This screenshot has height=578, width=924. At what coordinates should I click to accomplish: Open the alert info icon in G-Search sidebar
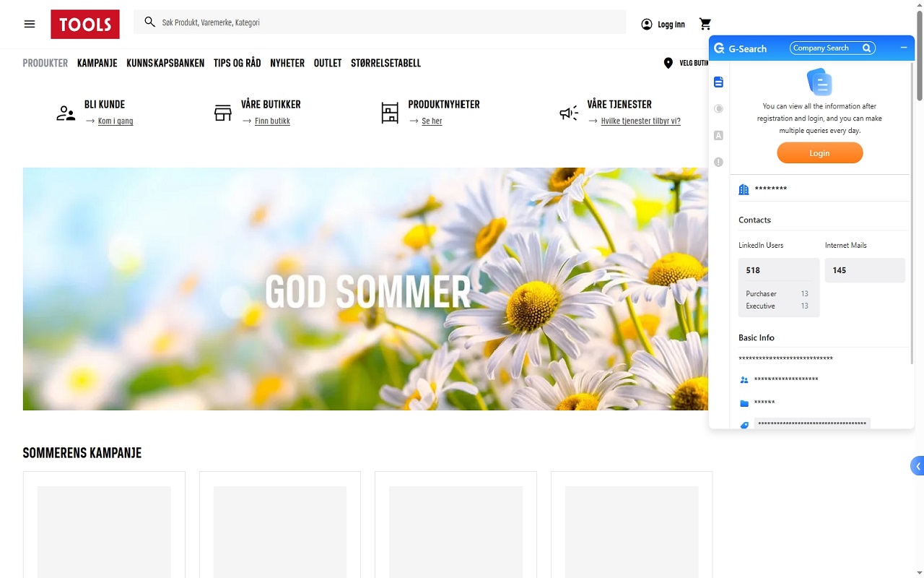point(718,162)
